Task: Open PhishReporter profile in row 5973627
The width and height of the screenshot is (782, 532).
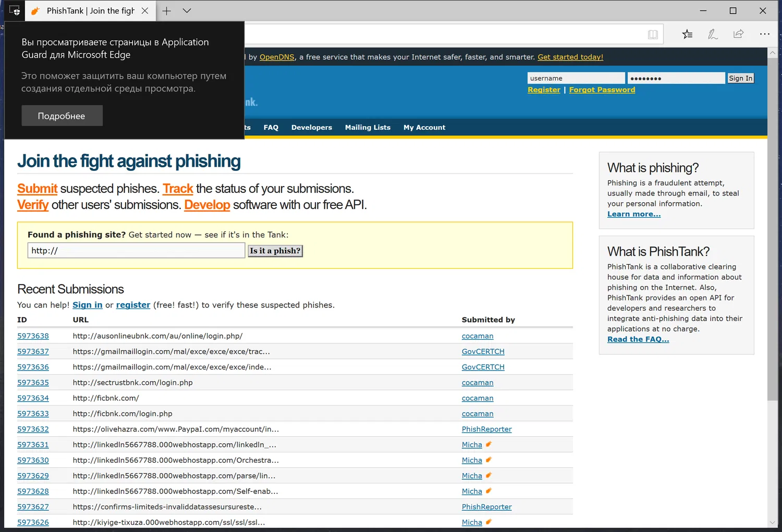Action: pyautogui.click(x=487, y=507)
